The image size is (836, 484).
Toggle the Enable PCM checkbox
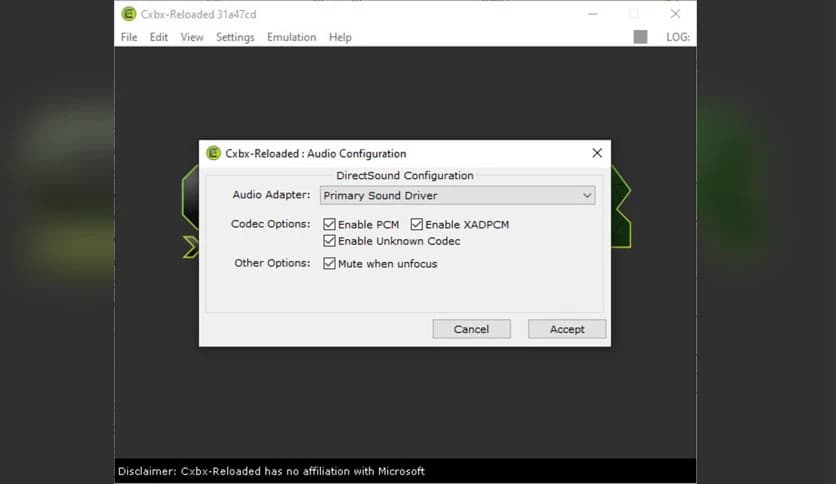pyautogui.click(x=329, y=224)
